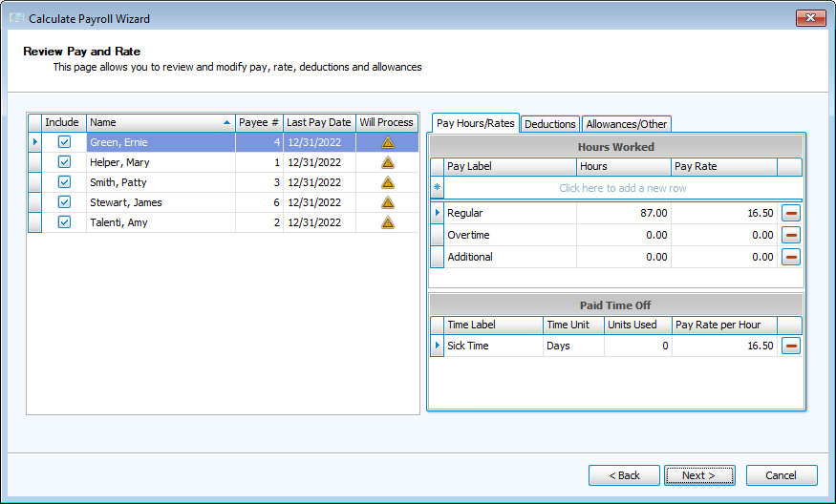Expand the Regular row indicator arrow
Viewport: 836px width, 504px height.
tap(438, 213)
